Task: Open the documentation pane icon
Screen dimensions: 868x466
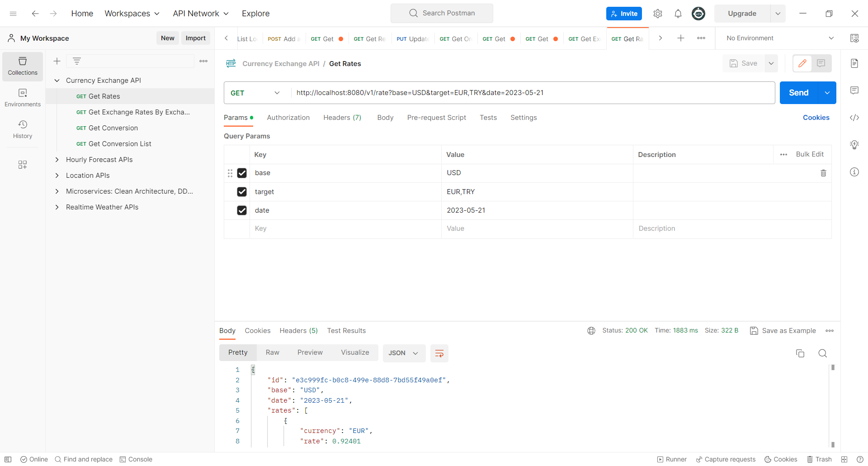Action: pos(854,63)
